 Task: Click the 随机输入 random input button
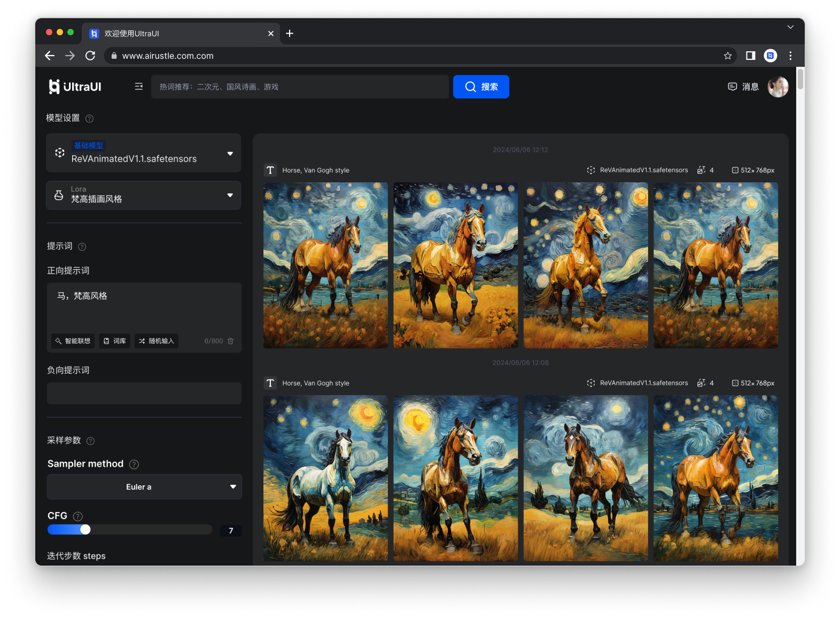pos(157,341)
